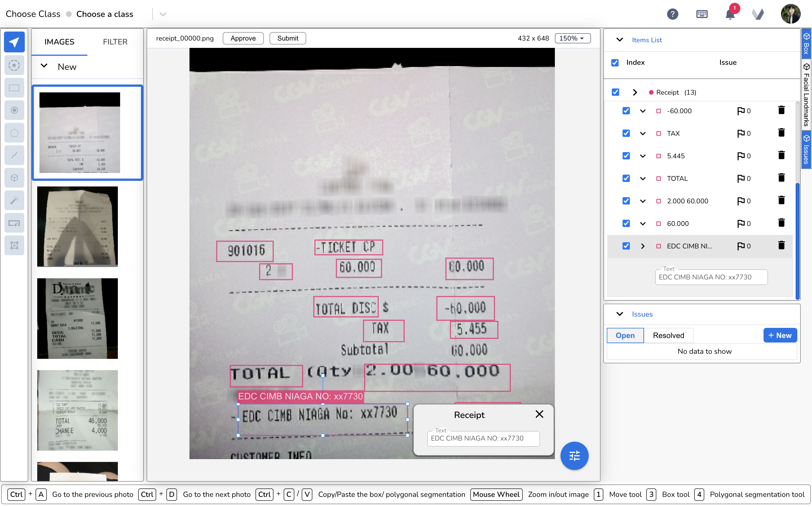Uncheck the 5.445 item checkbox
This screenshot has height=507, width=812.
pyautogui.click(x=626, y=156)
